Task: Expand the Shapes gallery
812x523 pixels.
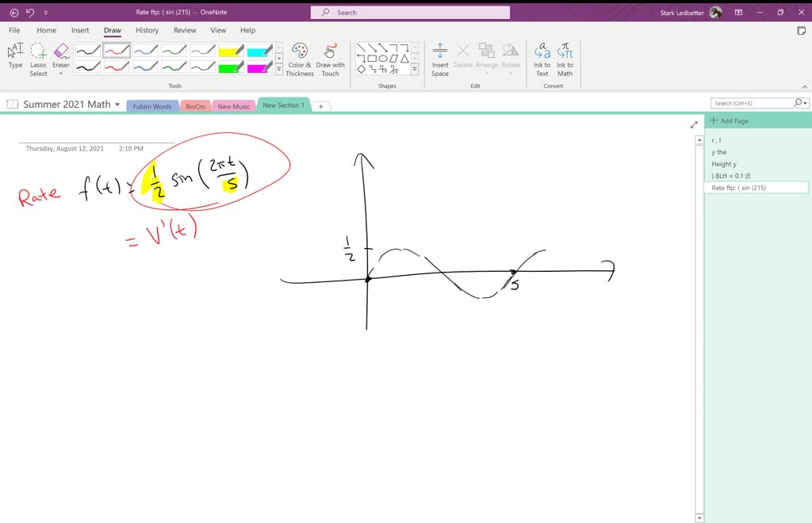Action: click(414, 69)
